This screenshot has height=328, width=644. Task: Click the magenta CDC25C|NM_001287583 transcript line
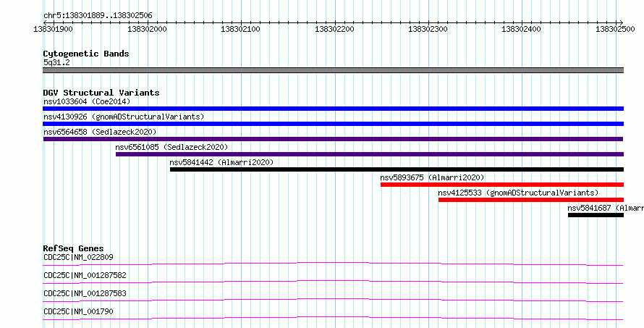333,300
